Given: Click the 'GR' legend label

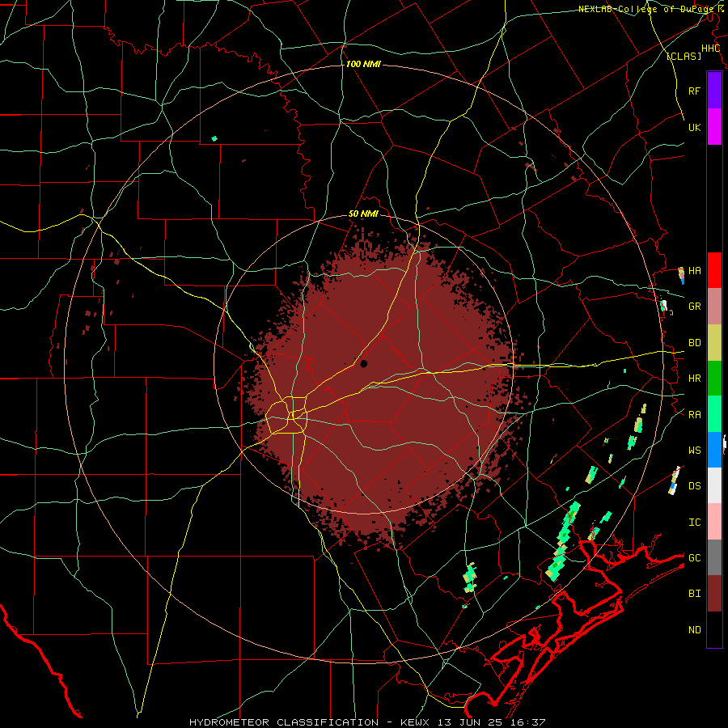Looking at the screenshot, I should pos(694,307).
